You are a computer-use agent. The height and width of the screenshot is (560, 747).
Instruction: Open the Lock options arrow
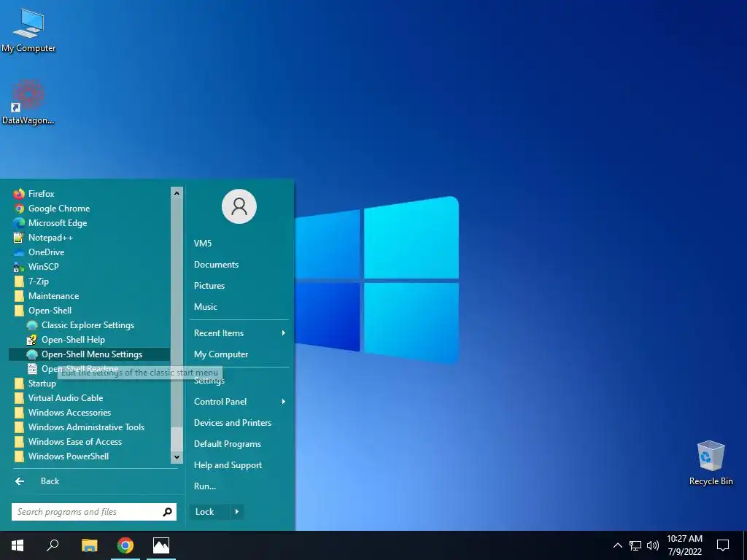tap(237, 512)
